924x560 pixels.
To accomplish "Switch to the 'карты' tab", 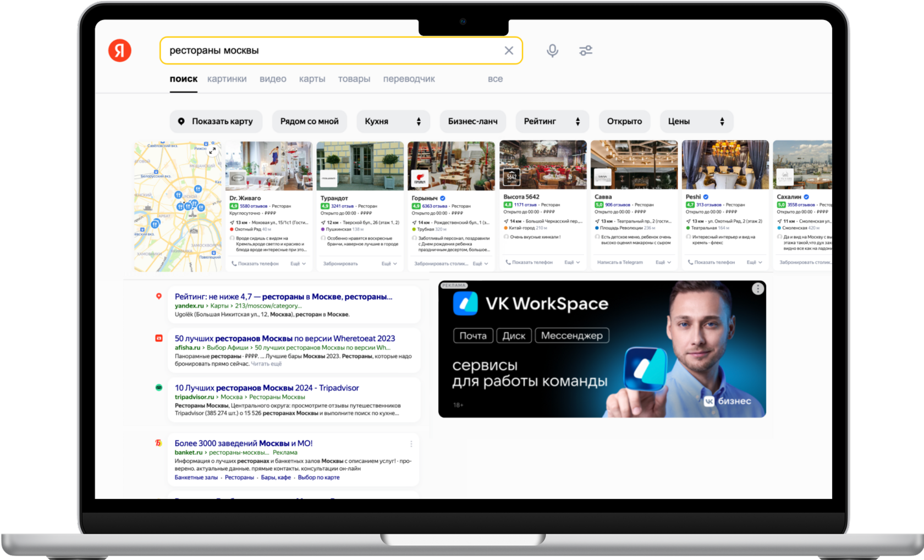I will (x=312, y=79).
